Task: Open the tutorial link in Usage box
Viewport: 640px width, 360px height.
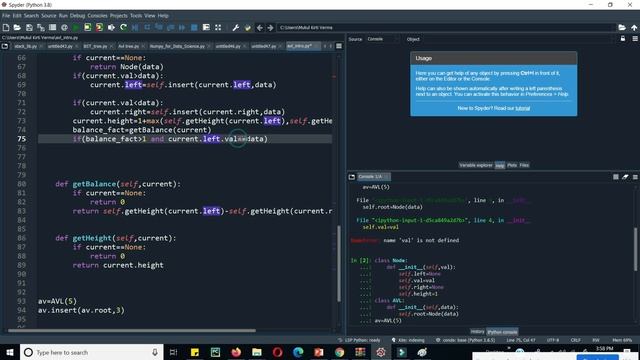Action: (522, 108)
